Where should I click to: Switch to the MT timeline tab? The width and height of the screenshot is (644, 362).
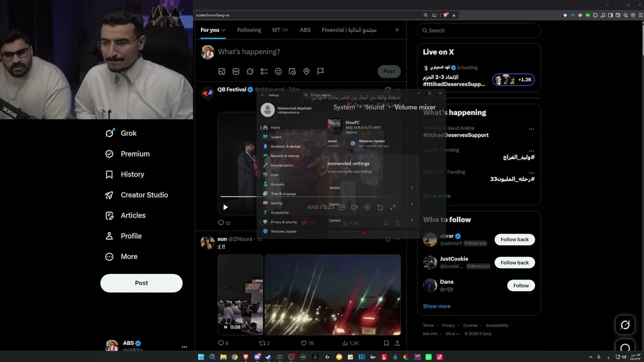(x=280, y=30)
